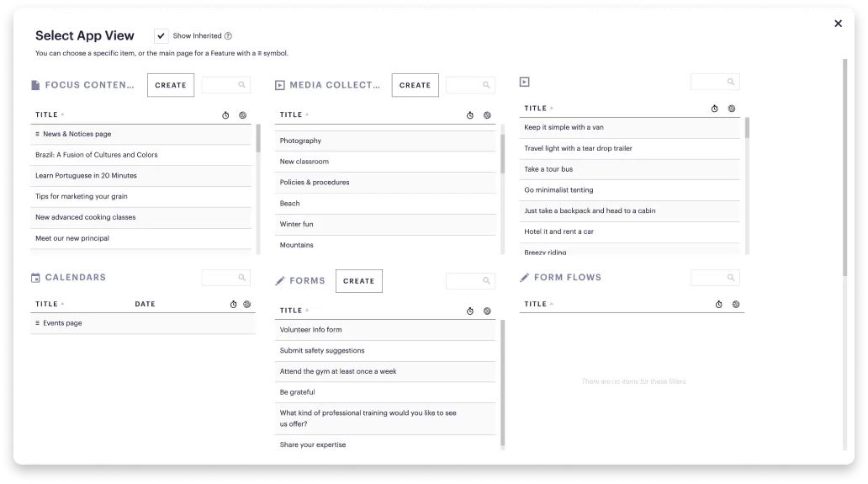Image resolution: width=868 pixels, height=484 pixels.
Task: Create a new Form
Action: tap(358, 281)
